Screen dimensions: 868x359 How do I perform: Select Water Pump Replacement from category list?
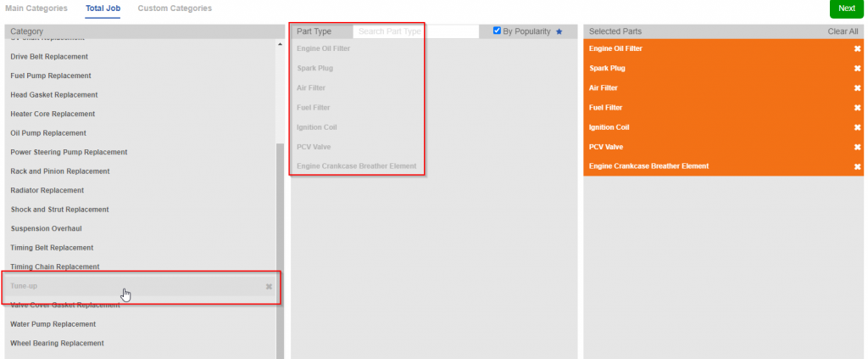[x=53, y=324]
